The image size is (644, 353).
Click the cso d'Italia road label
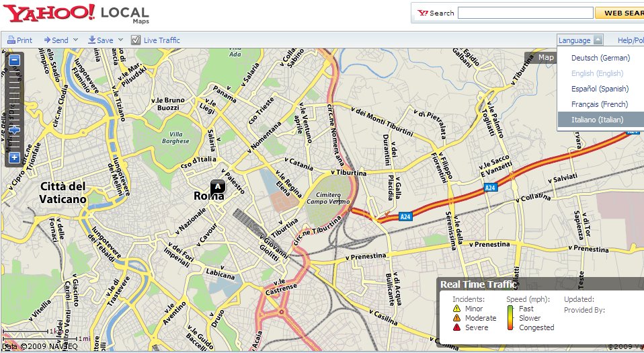click(199, 161)
